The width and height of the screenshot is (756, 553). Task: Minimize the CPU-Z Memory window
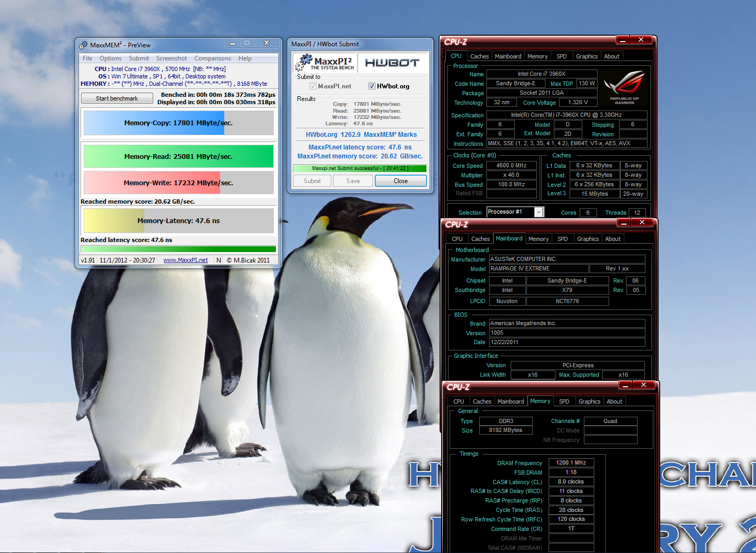click(x=625, y=385)
